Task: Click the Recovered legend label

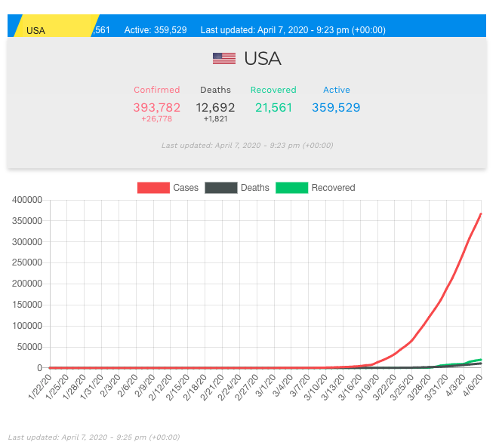Action: coord(333,188)
